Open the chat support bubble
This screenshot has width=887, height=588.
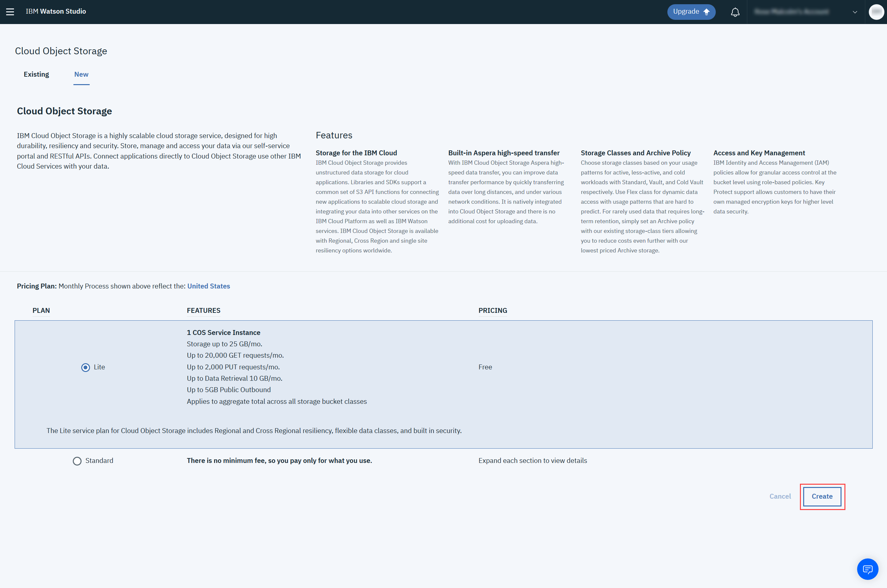click(867, 569)
